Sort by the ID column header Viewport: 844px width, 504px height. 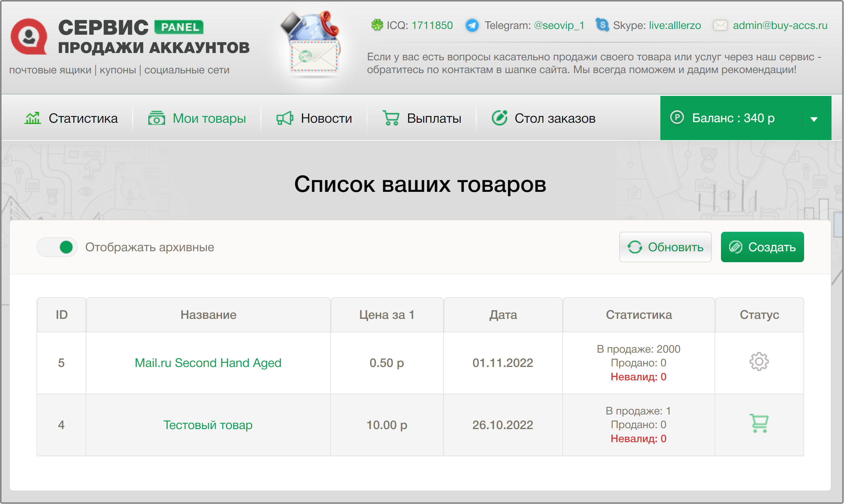coord(62,315)
